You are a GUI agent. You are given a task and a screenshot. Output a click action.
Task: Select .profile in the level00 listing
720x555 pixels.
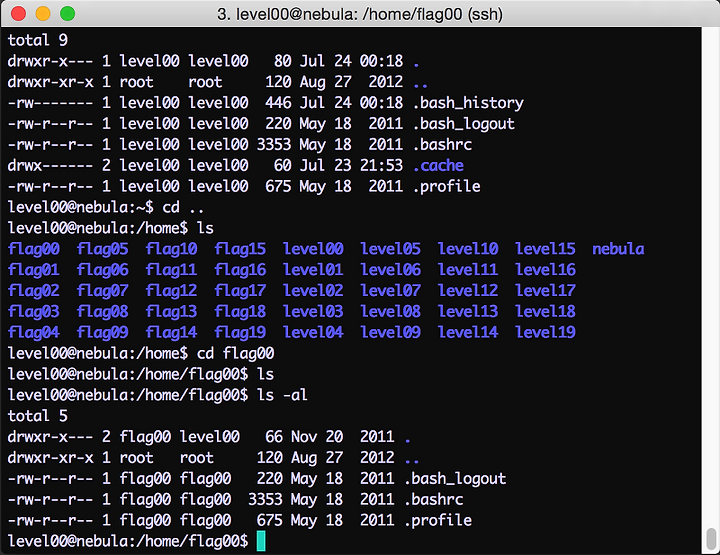click(x=446, y=186)
